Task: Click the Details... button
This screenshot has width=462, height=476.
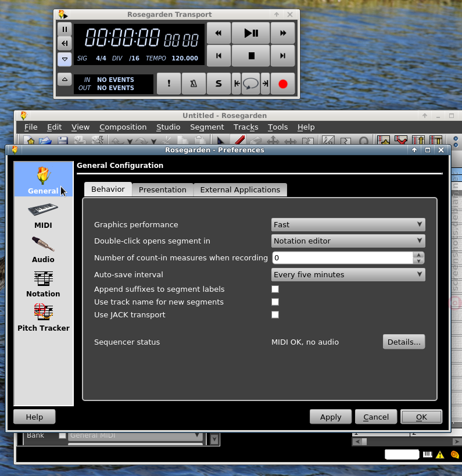Action: (404, 342)
